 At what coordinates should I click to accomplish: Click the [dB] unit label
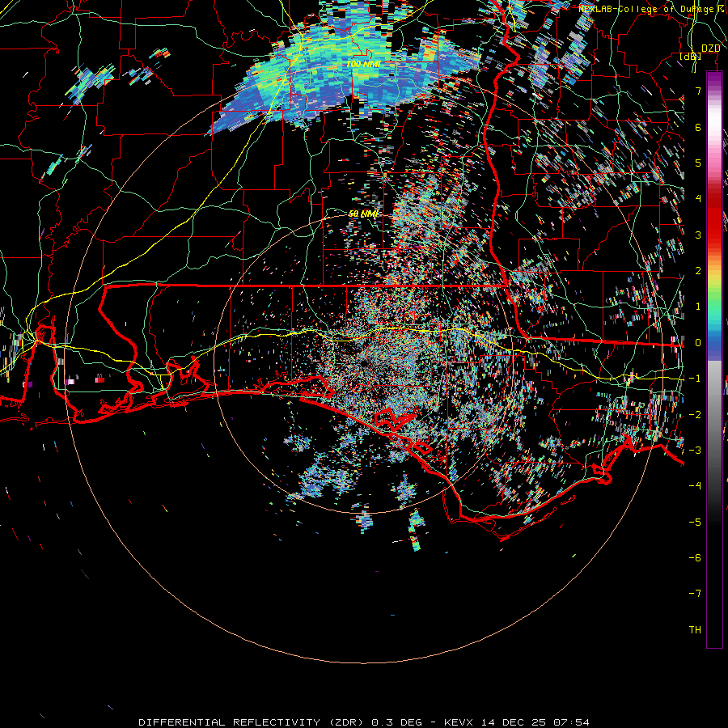click(x=691, y=57)
